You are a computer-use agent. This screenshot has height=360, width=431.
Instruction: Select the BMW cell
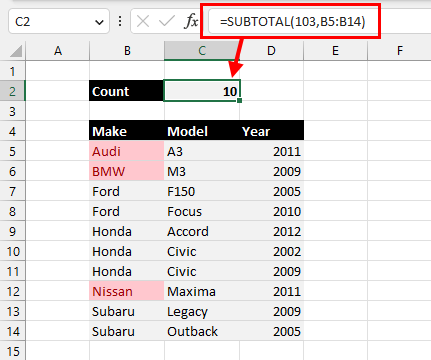pos(127,171)
